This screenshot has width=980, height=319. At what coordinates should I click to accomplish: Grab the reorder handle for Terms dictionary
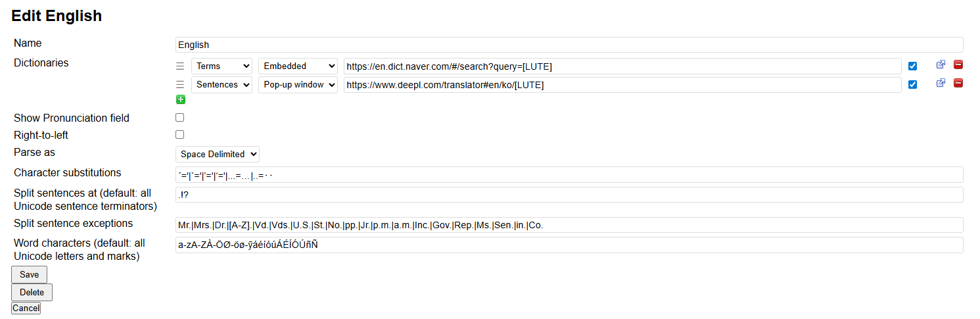coord(180,66)
